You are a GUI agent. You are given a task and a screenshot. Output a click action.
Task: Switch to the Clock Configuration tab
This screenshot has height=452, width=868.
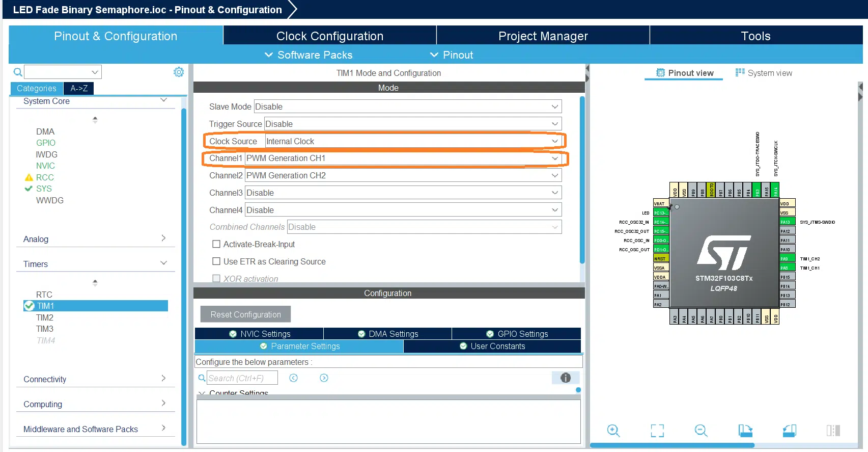[x=329, y=36]
